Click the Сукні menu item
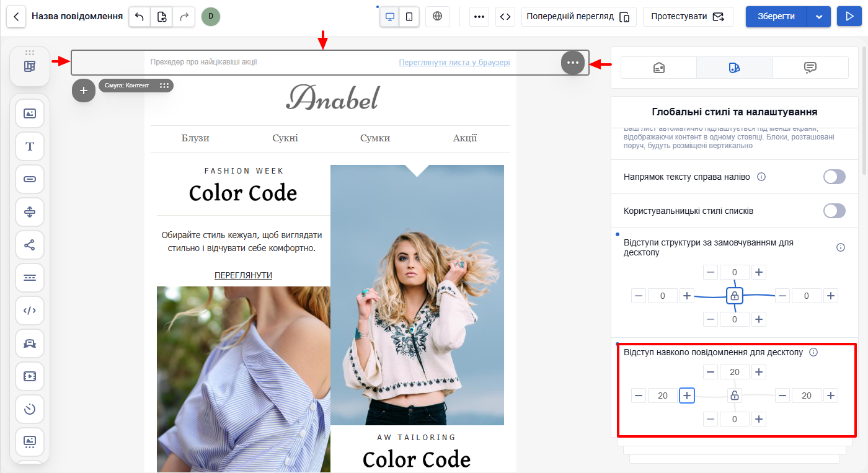868x473 pixels. (x=285, y=138)
